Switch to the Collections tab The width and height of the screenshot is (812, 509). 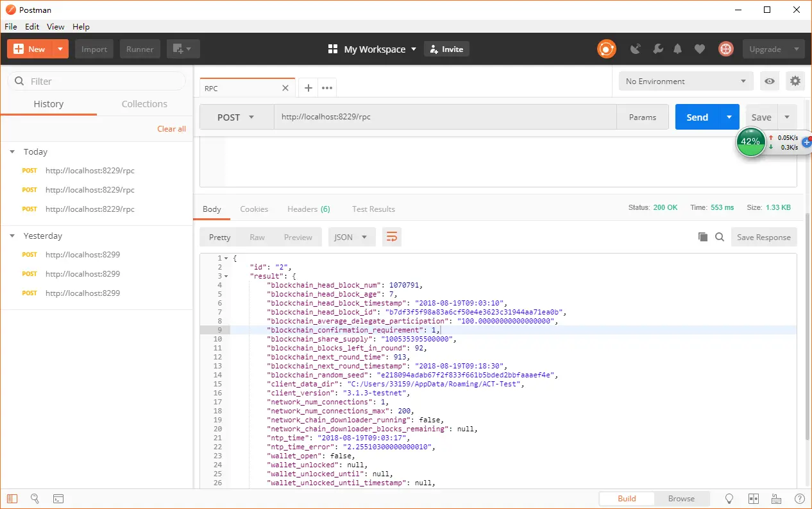click(144, 103)
